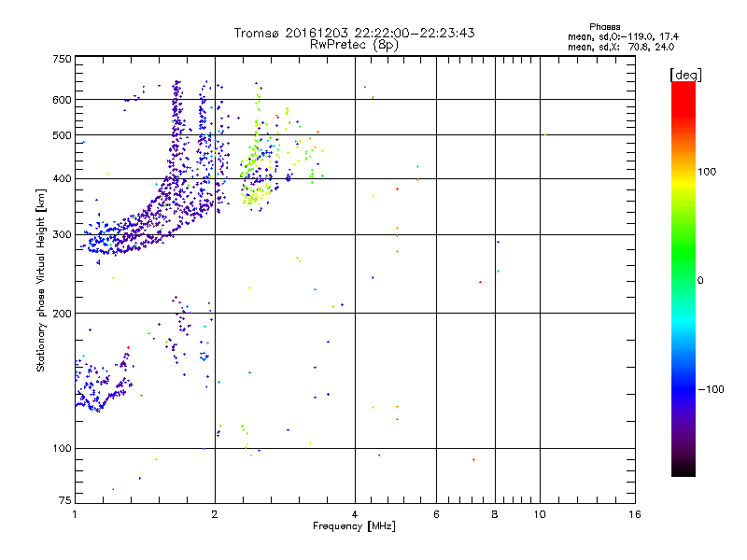Click the y-axis tick label '750'
Image resolution: width=747 pixels, height=560 pixels.
pyautogui.click(x=63, y=59)
